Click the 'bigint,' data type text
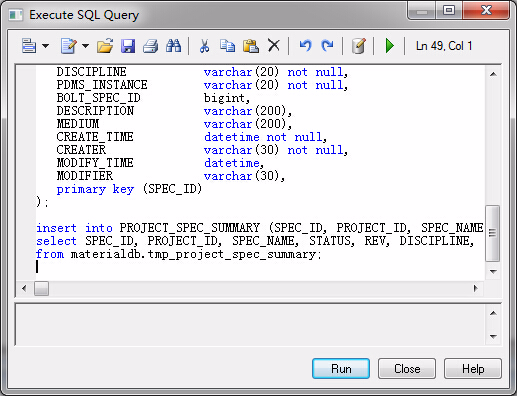 coord(227,98)
